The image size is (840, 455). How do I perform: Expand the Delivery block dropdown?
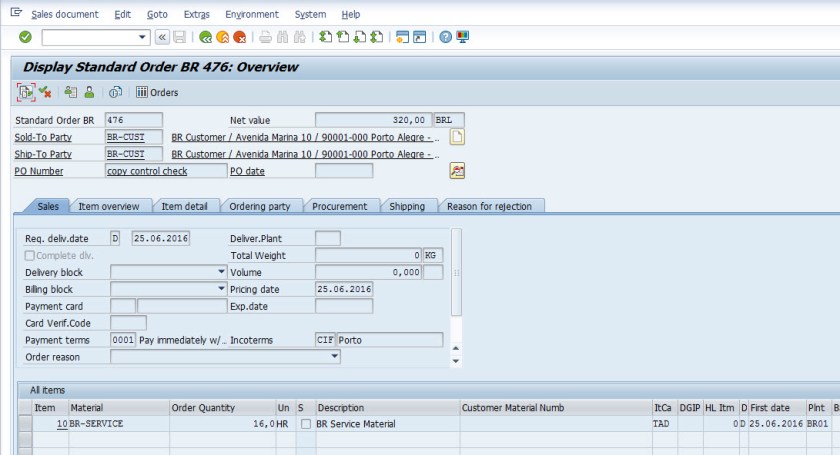coord(221,272)
